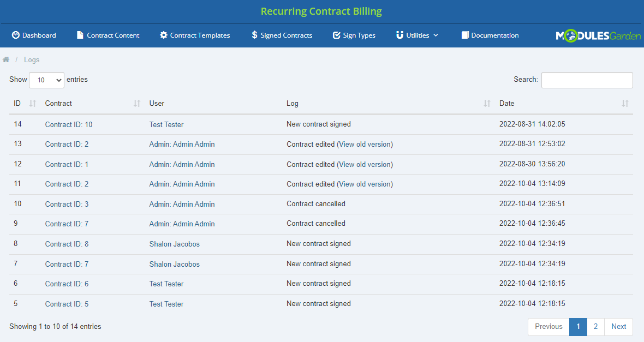
Task: Open Contract ID: 7 in log row 9
Action: point(67,224)
